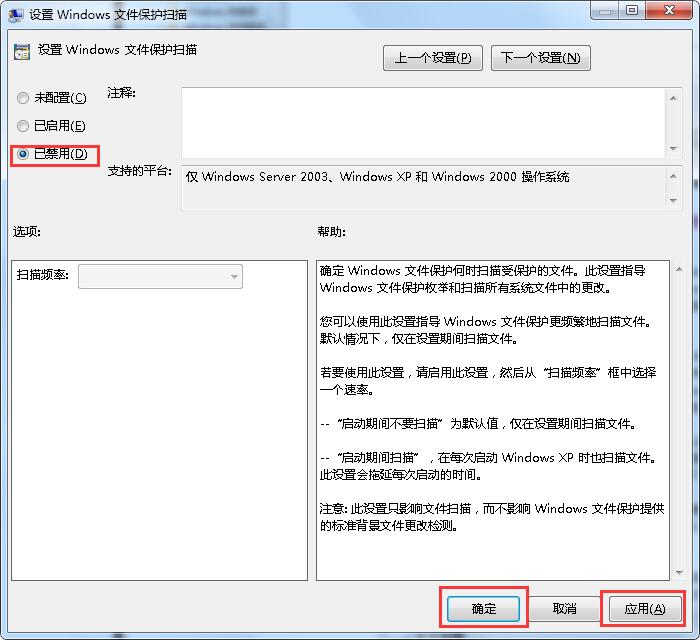Click the 选项: label

27,231
